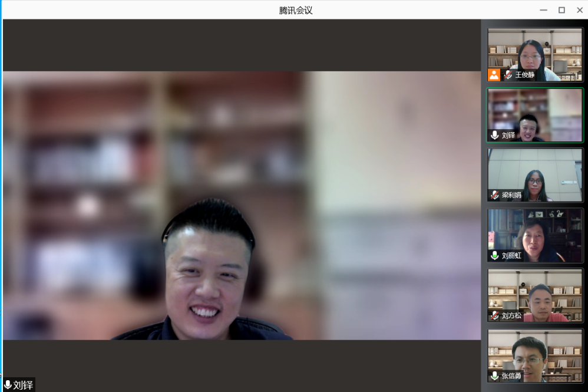Maximize the Tencent Meeting window

coord(561,10)
